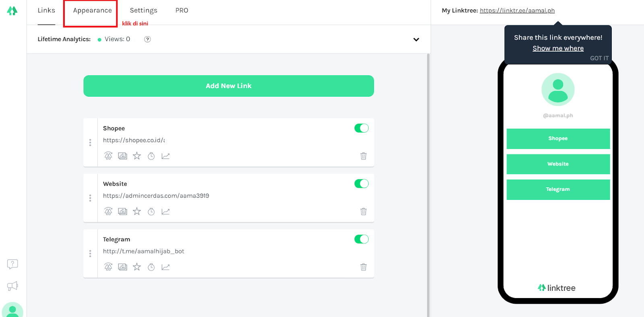Click the Add New Link button
Image resolution: width=644 pixels, height=317 pixels.
tap(229, 86)
